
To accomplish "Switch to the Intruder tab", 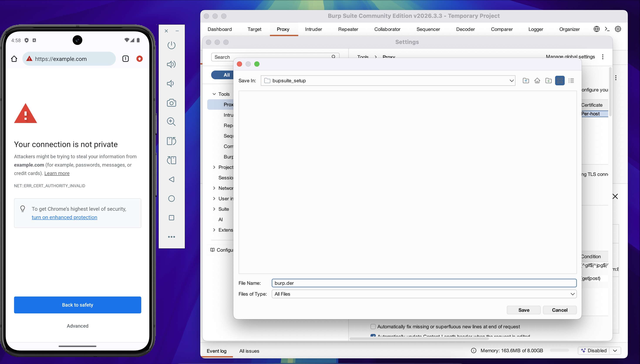I will tap(313, 29).
